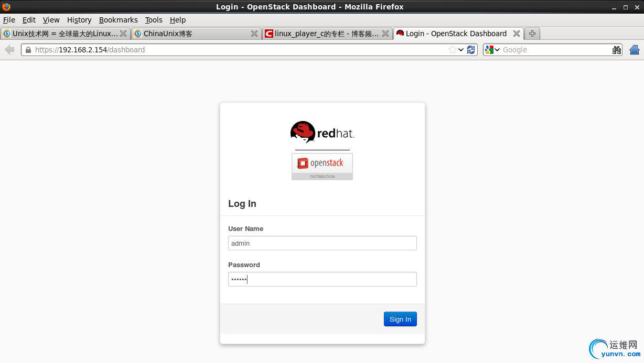The height and width of the screenshot is (363, 644).
Task: Focus the User Name input field
Action: coord(323,243)
